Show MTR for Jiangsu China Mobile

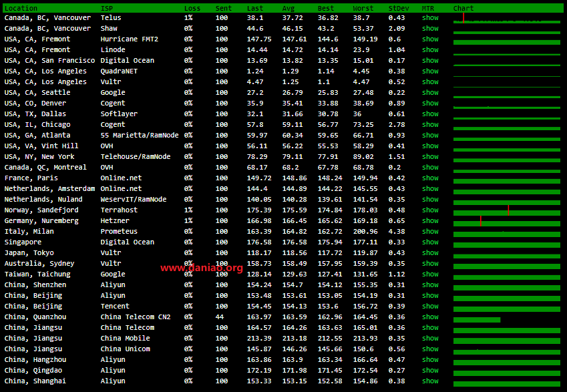(x=430, y=338)
